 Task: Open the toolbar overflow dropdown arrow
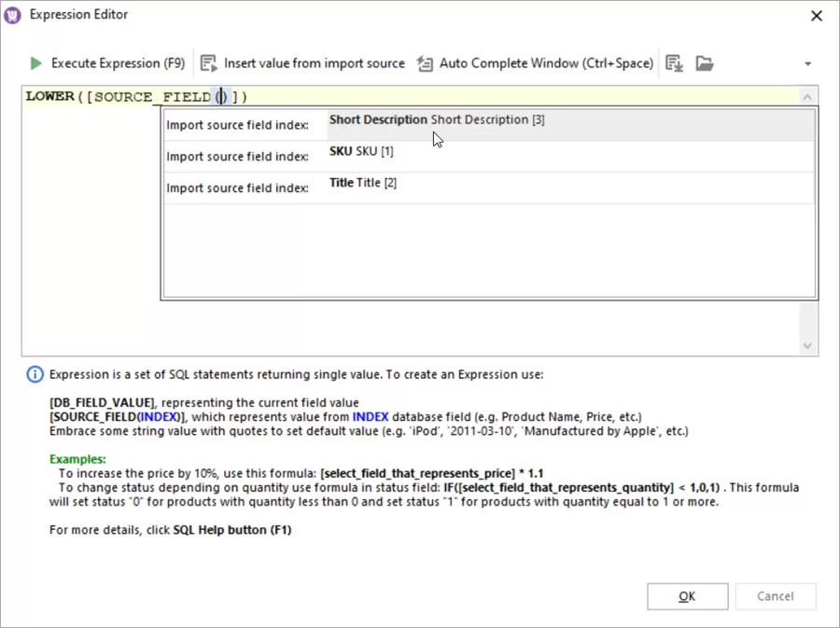(x=808, y=63)
